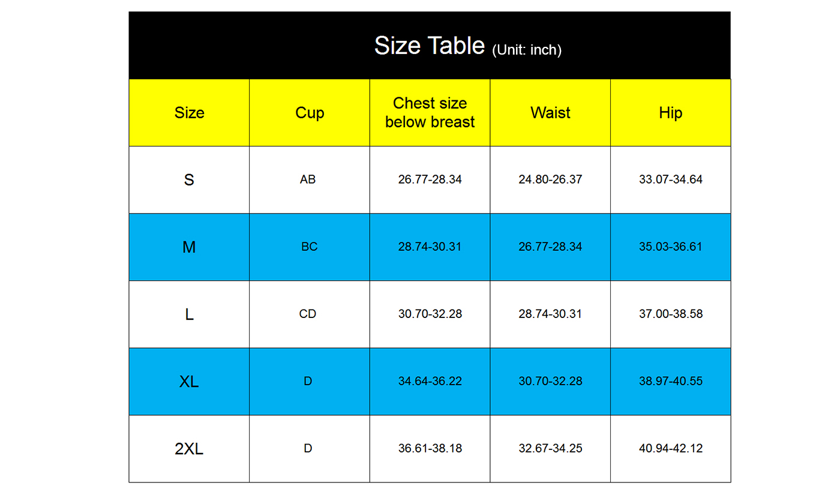
Task: Click hip value 40.94-42.12
Action: 670,448
